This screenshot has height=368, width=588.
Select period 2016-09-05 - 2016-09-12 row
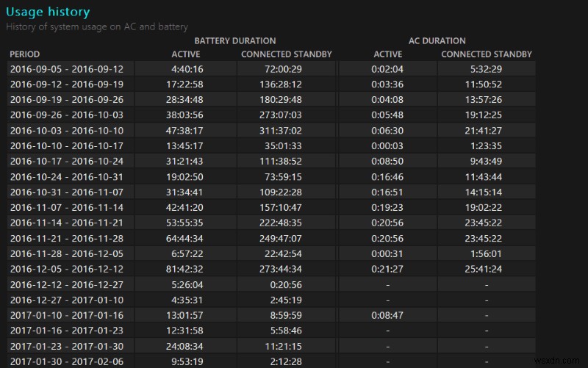67,69
